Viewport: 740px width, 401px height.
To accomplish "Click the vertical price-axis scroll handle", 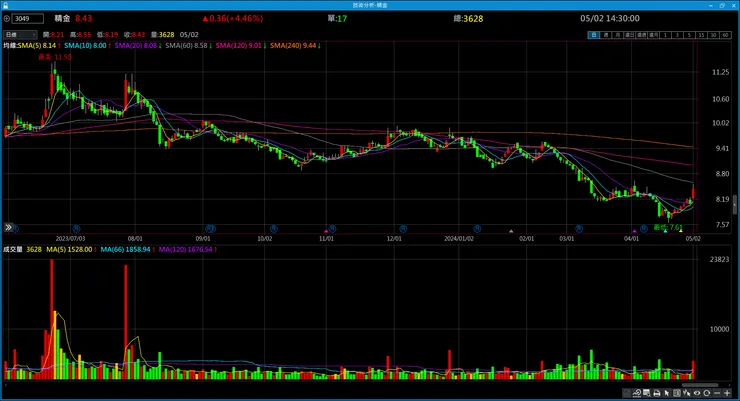I will 734,205.
